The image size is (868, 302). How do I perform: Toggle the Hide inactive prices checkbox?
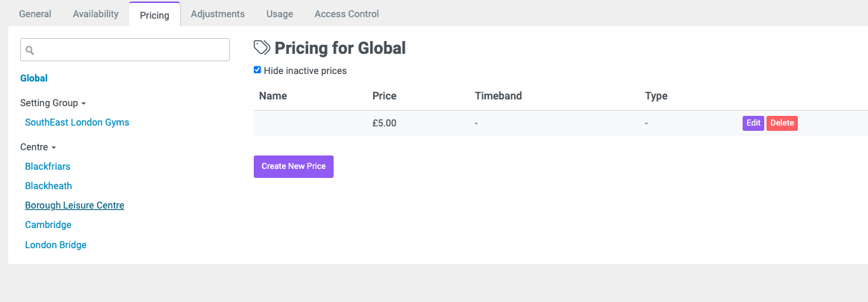(x=257, y=70)
